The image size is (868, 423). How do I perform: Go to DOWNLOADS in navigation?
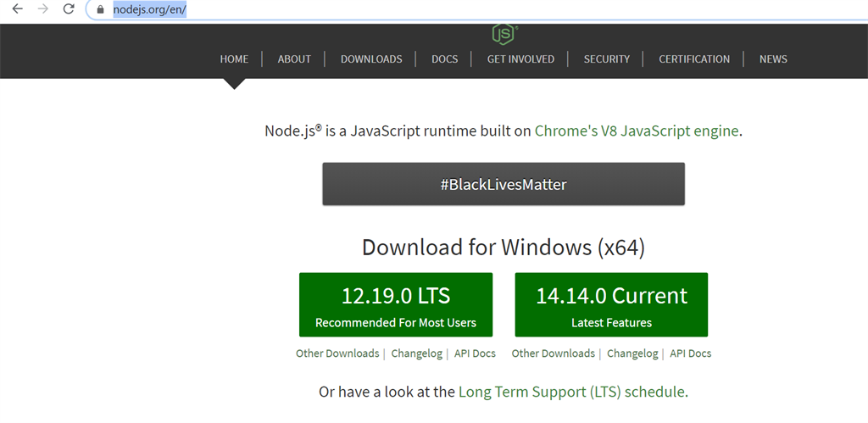pyautogui.click(x=371, y=59)
